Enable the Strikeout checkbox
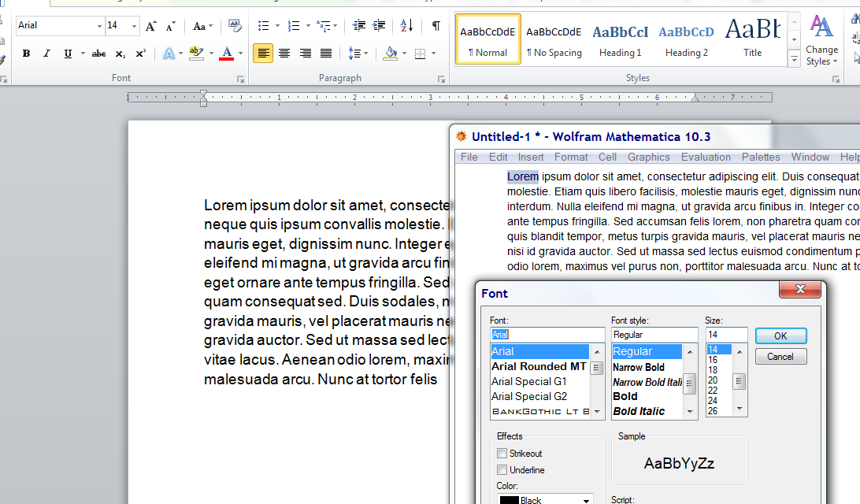860x504 pixels. tap(502, 454)
